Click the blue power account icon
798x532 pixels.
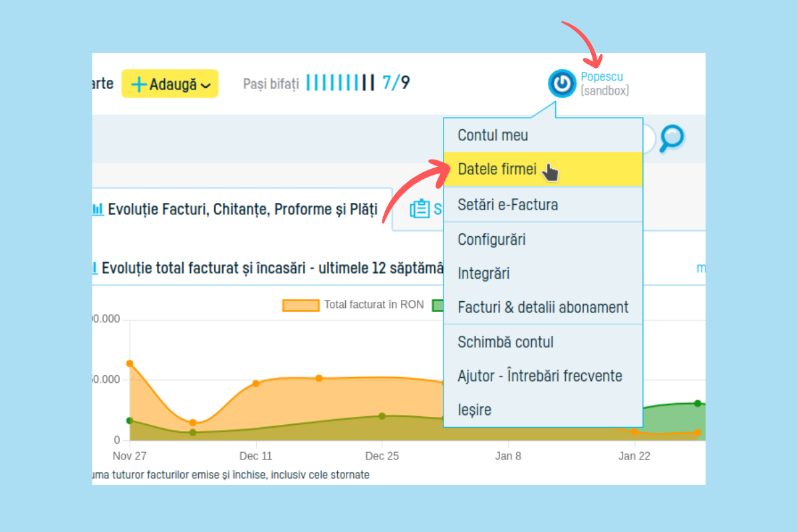562,83
